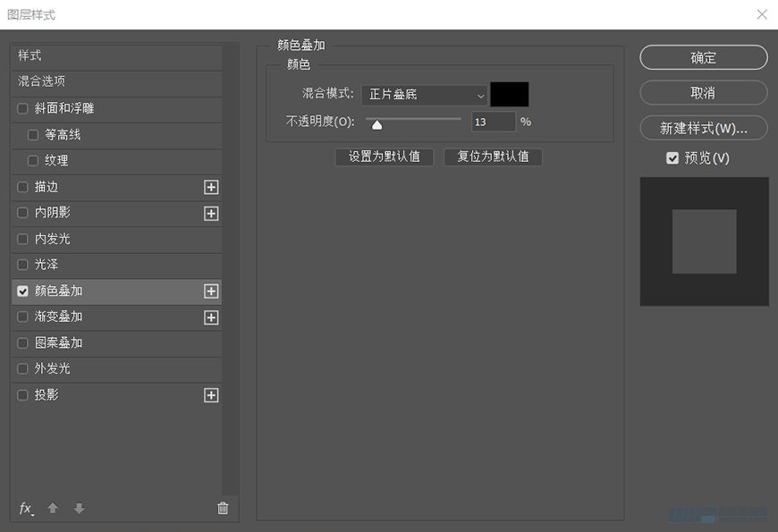Enable the 光泽 checkbox
The image size is (778, 532).
[22, 265]
